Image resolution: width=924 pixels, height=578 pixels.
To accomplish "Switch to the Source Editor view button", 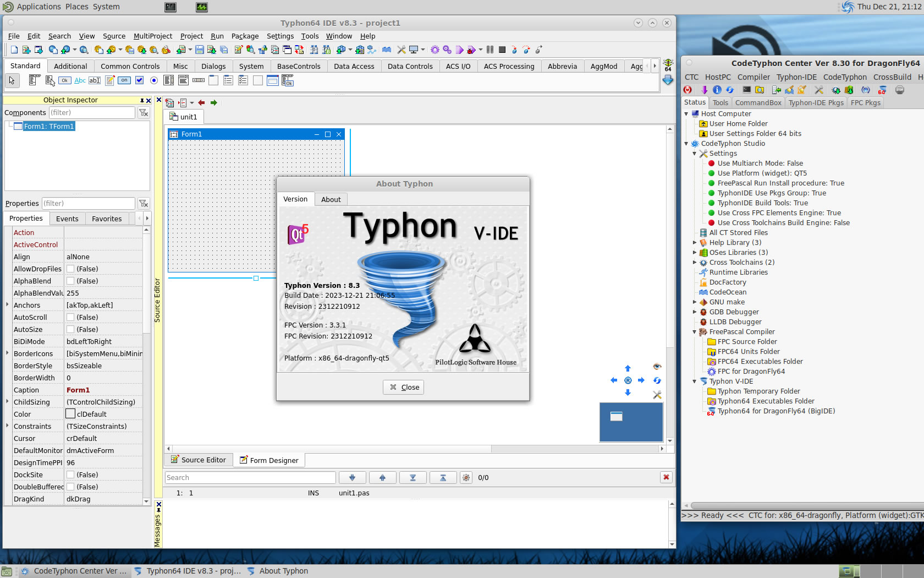I will point(198,460).
